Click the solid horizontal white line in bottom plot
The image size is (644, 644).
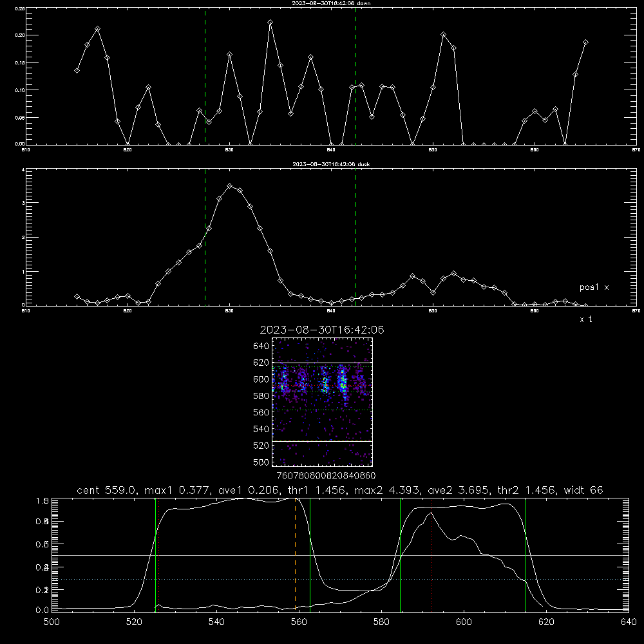pyautogui.click(x=340, y=555)
